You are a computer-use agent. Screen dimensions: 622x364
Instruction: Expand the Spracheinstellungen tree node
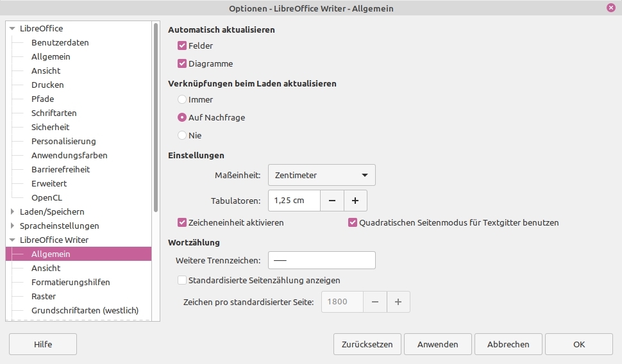[12, 226]
